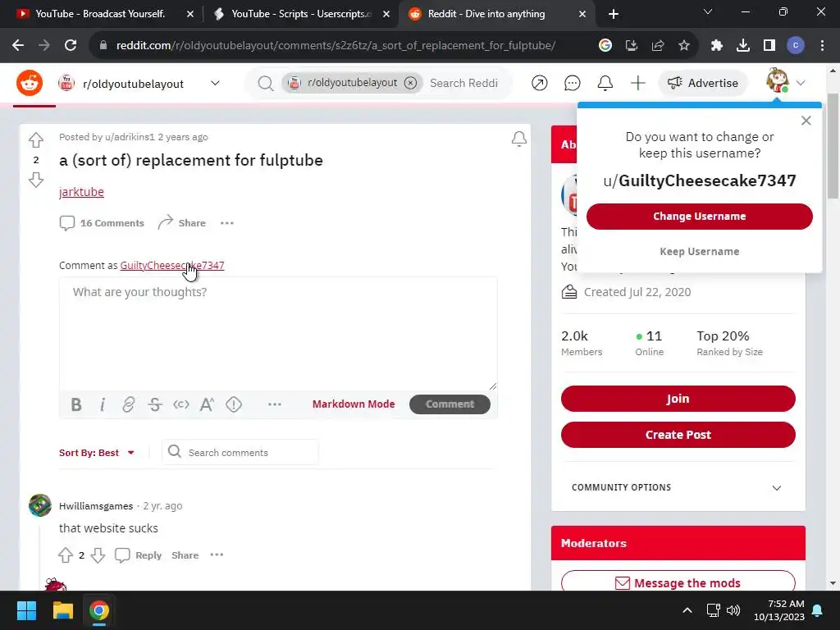Bookmark this page with star icon
Screen dimensions: 840x630
[684, 46]
